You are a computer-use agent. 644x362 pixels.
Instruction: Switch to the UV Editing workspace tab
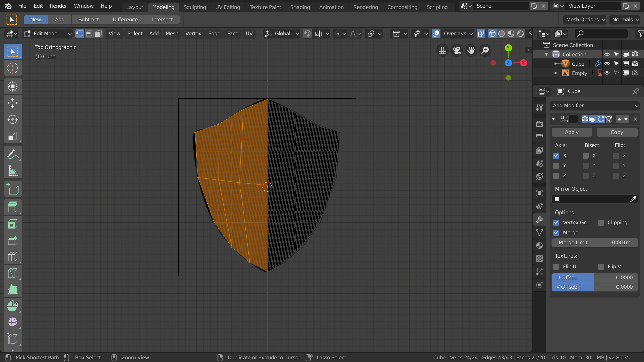pyautogui.click(x=228, y=7)
